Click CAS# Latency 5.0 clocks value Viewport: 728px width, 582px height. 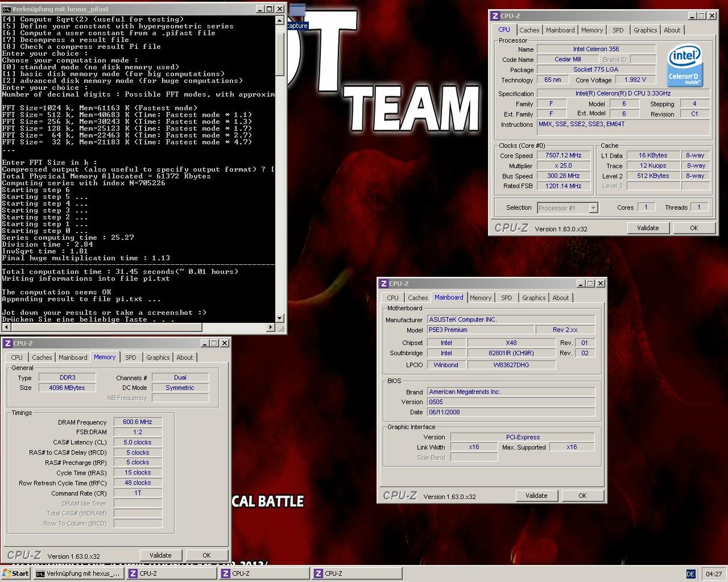pyautogui.click(x=138, y=442)
